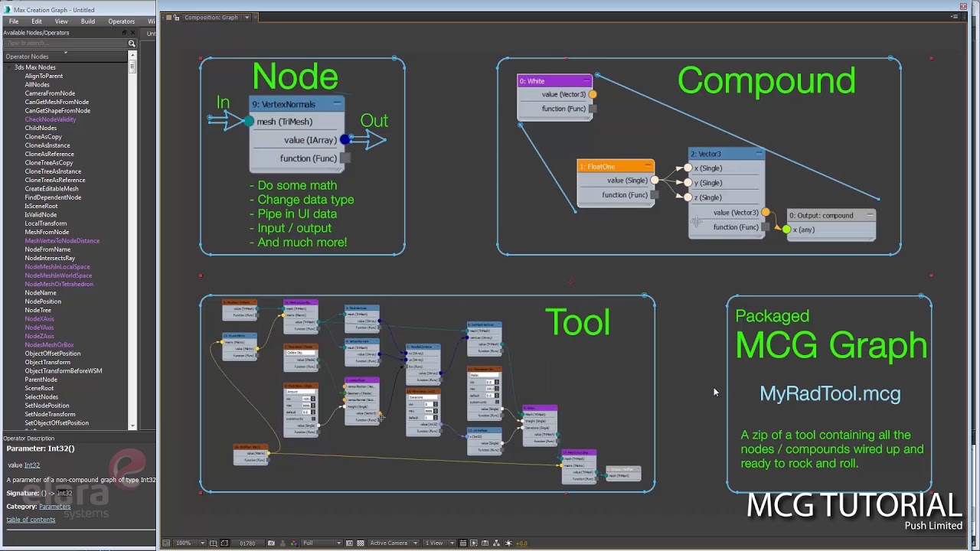980x551 pixels.
Task: Collapse the 0: White node
Action: pyautogui.click(x=586, y=81)
